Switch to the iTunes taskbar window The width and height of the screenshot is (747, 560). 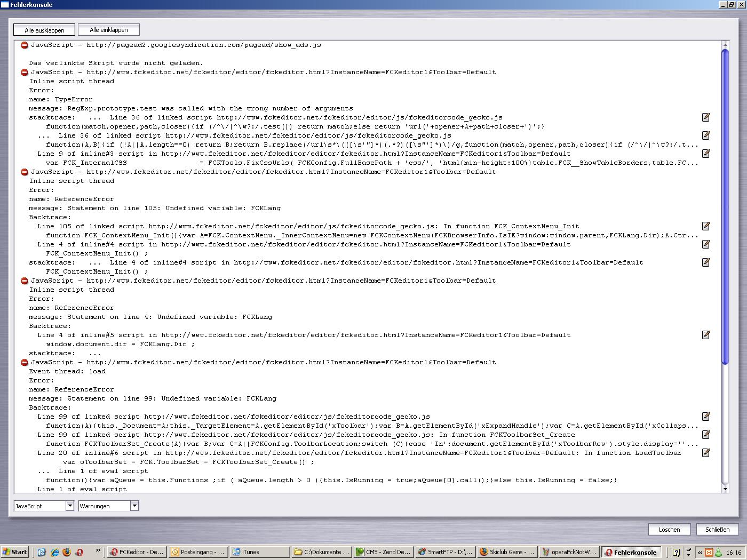pos(260,552)
